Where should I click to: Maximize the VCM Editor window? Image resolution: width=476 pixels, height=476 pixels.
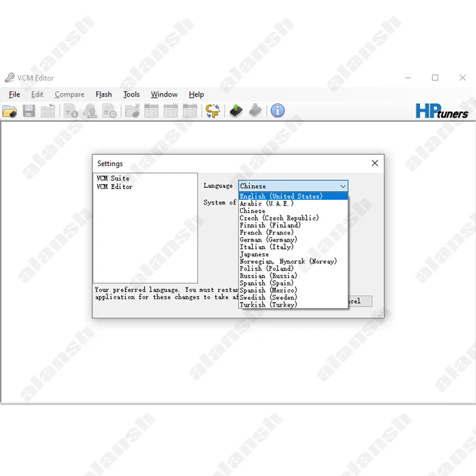click(x=435, y=78)
